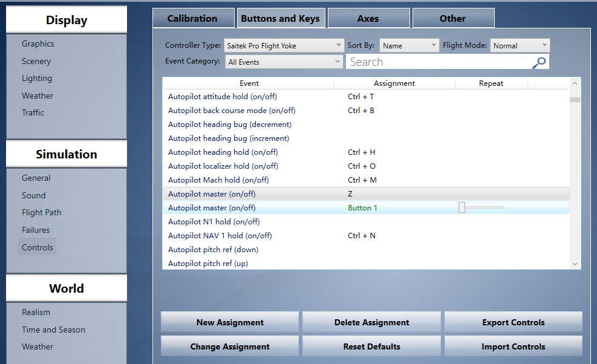Expand the Event Category dropdown
597x364 pixels.
coord(284,62)
